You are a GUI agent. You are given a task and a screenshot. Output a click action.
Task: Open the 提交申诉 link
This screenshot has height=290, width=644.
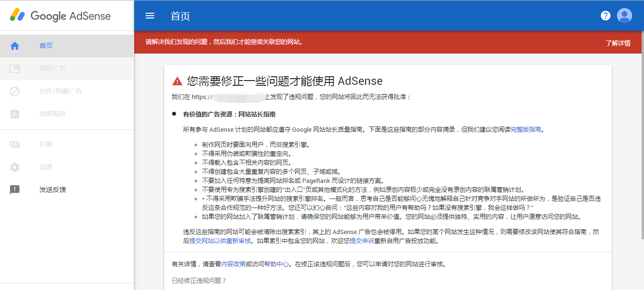pyautogui.click(x=362, y=241)
